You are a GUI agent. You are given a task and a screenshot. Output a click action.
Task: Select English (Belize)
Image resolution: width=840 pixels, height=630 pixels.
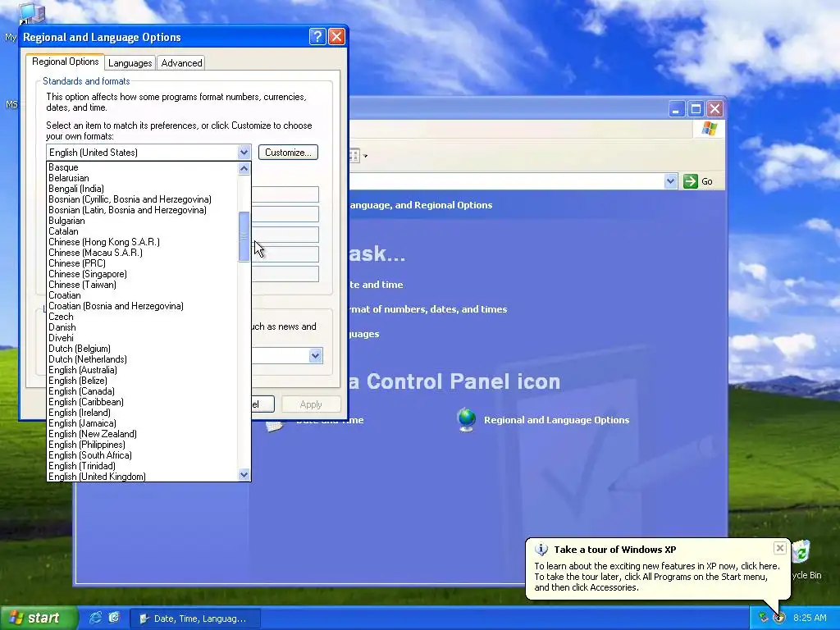click(142, 381)
